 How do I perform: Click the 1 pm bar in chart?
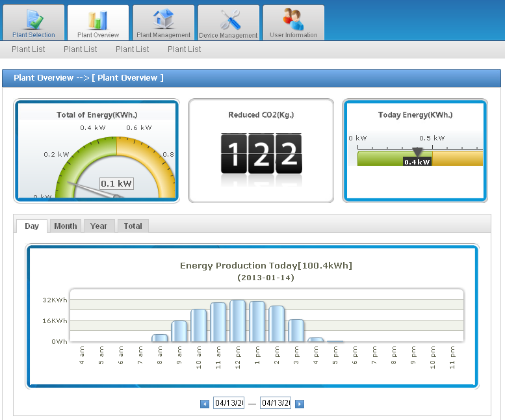[x=257, y=321]
